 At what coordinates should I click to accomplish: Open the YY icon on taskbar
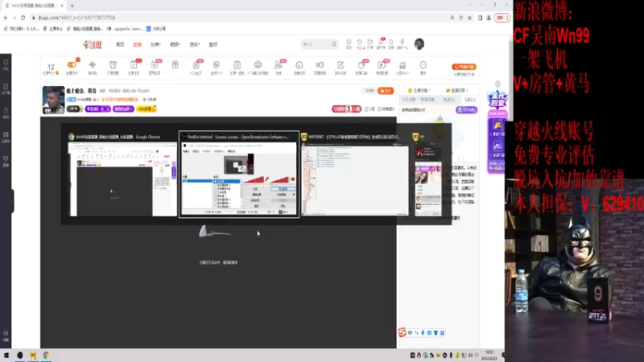pos(33,355)
